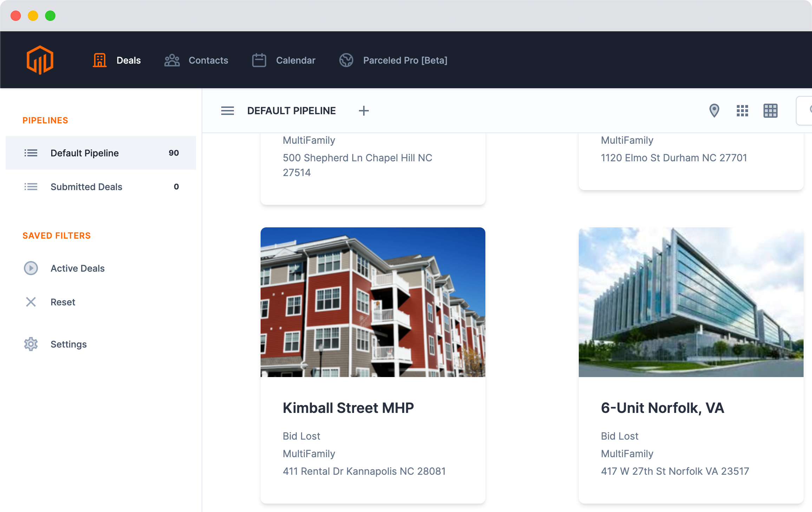The height and width of the screenshot is (512, 812).
Task: Select the Deals building icon
Action: click(x=99, y=60)
